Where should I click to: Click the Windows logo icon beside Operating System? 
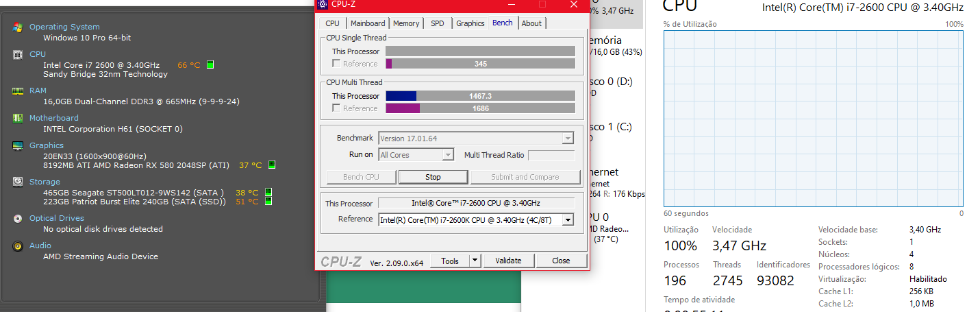click(18, 27)
